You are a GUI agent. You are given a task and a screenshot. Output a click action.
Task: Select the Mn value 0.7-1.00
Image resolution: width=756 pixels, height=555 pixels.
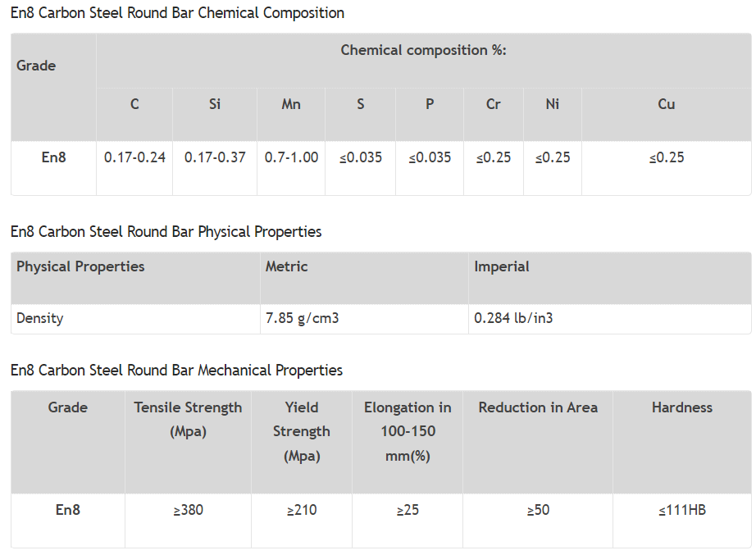291,157
